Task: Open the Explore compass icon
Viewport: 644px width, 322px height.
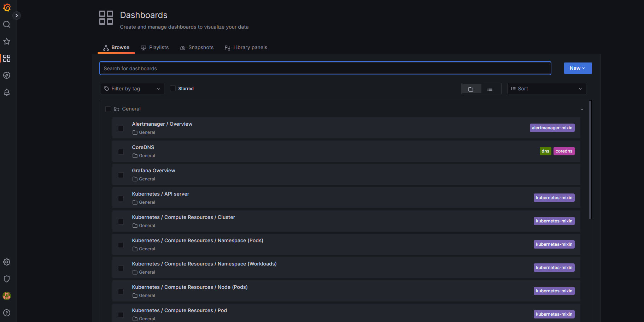Action: click(x=7, y=75)
